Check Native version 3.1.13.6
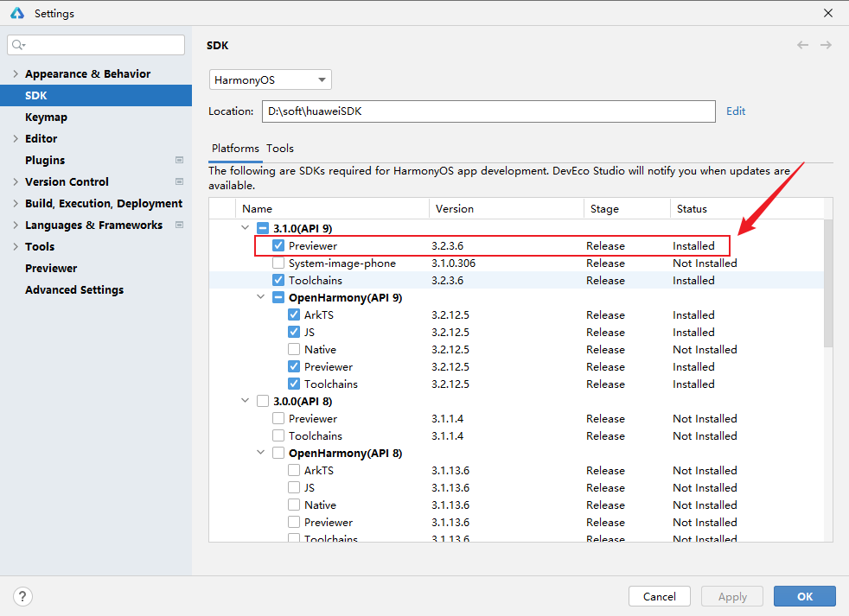 [294, 505]
